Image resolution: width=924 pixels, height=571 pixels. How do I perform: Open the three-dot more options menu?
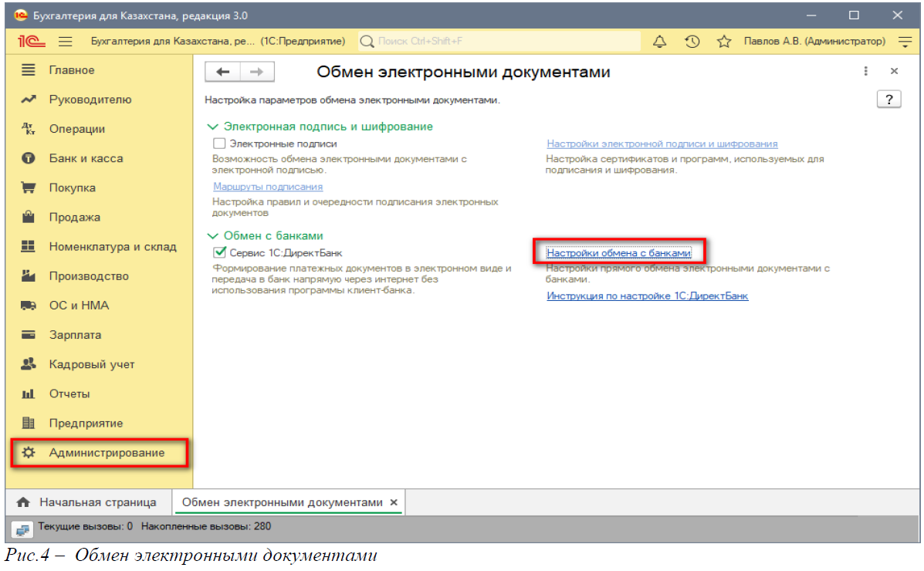coord(866,72)
